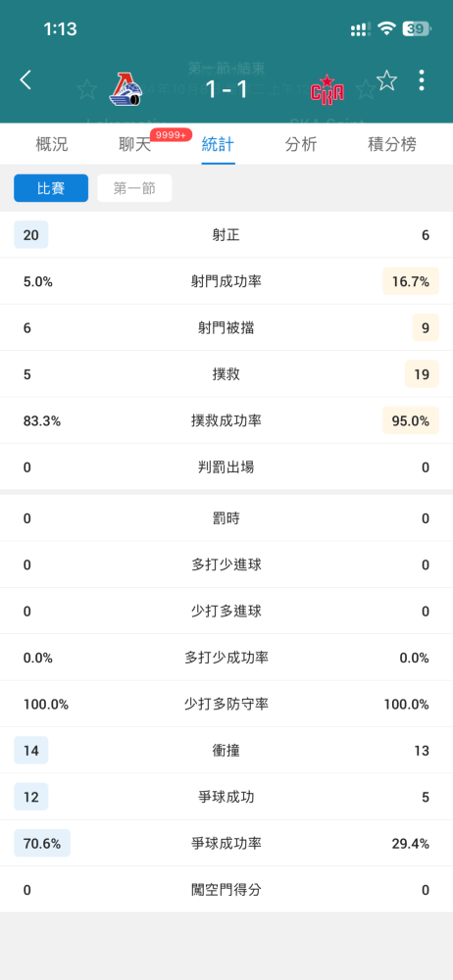Select the 統計 statistics tab
The width and height of the screenshot is (453, 980).
(x=218, y=145)
